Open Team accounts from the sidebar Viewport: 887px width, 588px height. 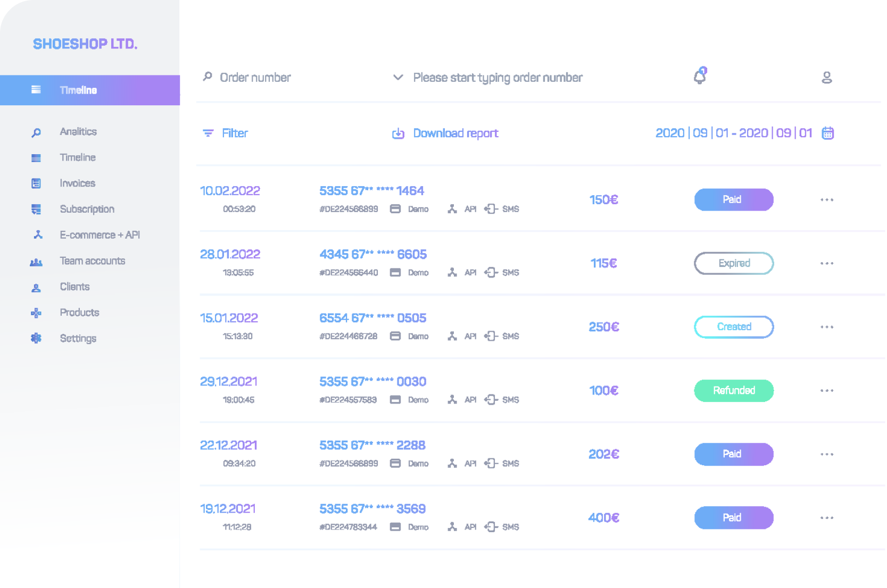tap(92, 261)
